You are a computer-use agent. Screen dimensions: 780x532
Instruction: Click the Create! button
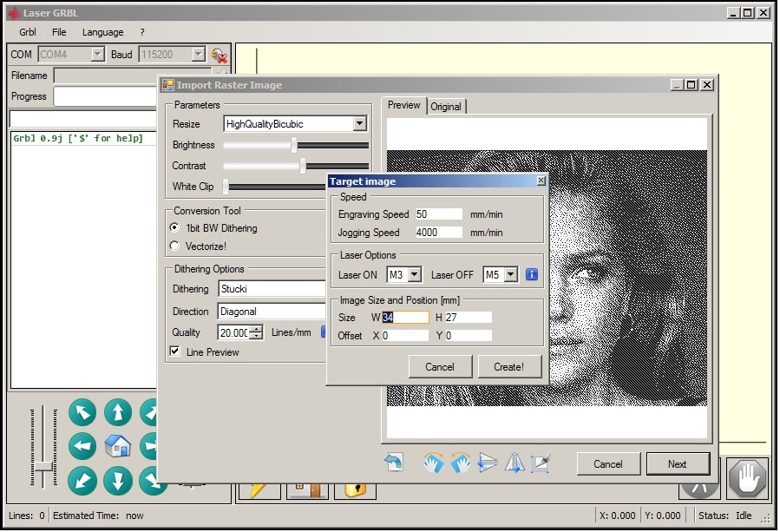509,366
